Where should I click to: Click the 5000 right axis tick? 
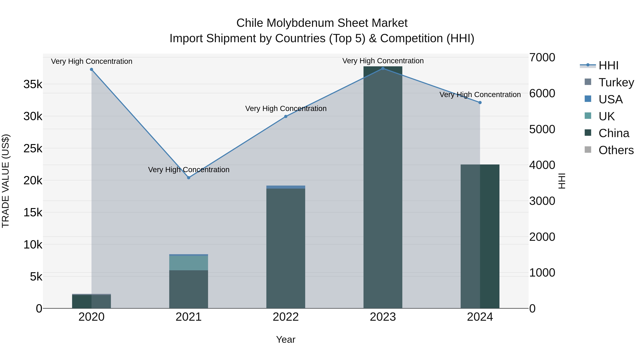coord(542,129)
